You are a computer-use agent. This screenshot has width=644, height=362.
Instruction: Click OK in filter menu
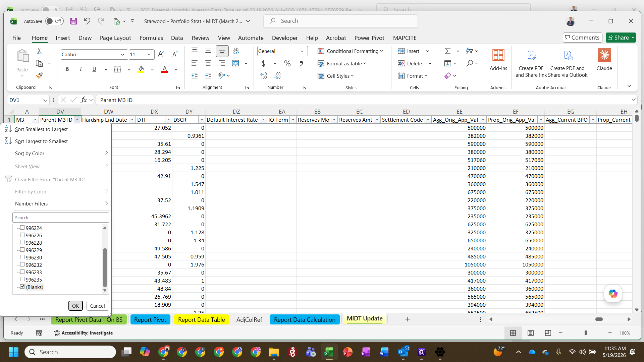75,306
